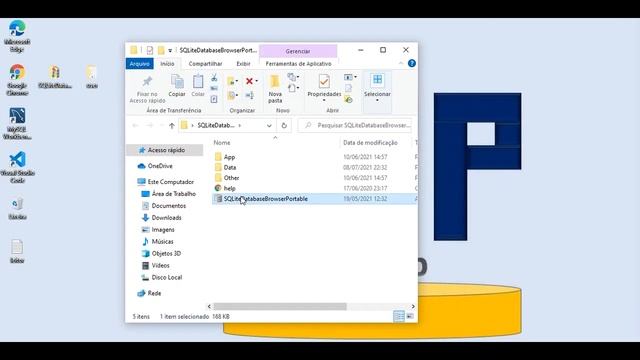Click the blue help question mark icon
Viewport: 640px width, 360px height.
point(411,63)
